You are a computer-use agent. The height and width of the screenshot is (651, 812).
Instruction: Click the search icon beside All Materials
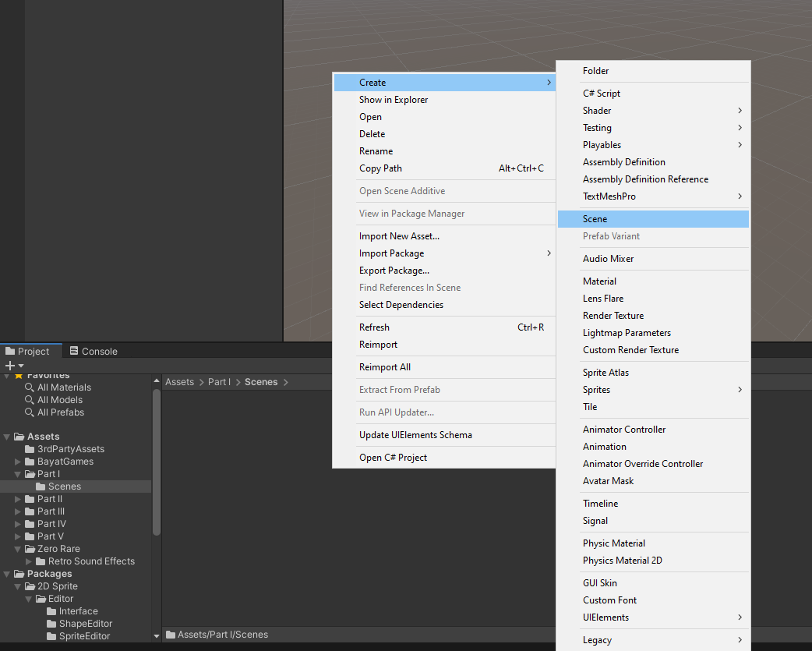coord(30,387)
